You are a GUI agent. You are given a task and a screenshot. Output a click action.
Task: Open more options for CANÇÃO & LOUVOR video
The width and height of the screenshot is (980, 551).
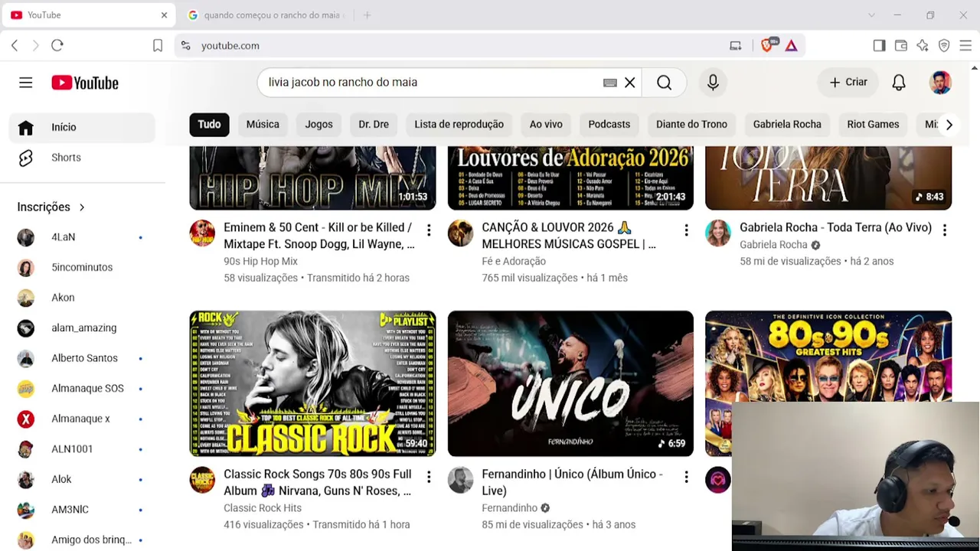[686, 230]
